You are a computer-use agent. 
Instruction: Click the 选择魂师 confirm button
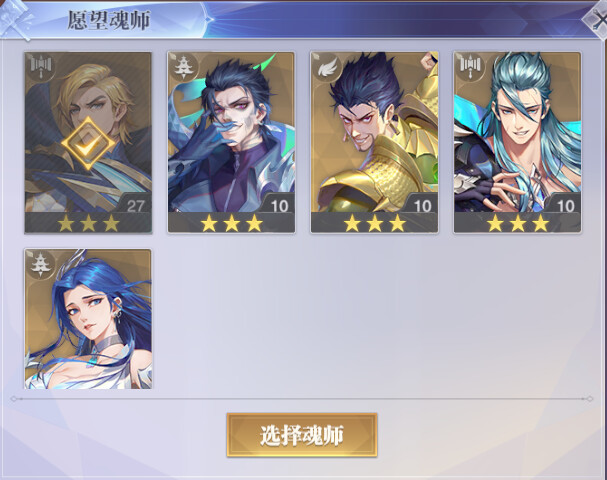pos(302,435)
